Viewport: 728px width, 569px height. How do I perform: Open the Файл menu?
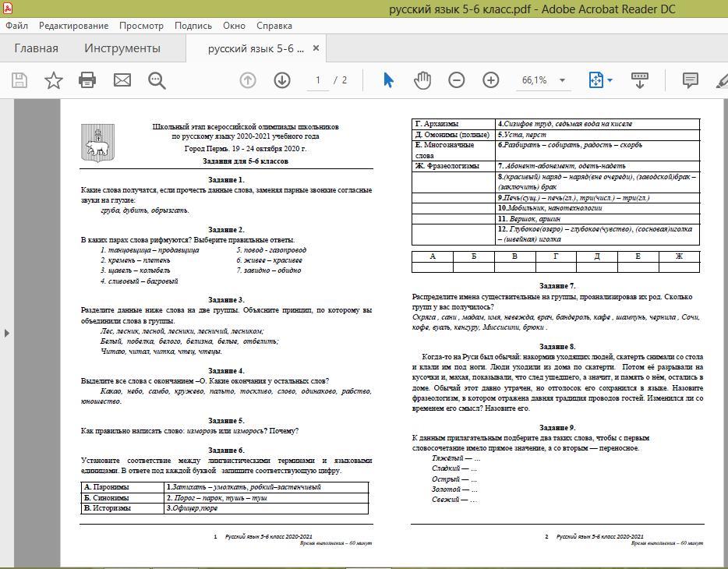16,26
